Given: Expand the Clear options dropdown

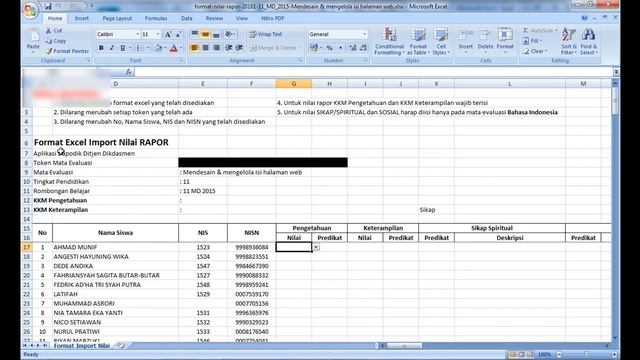Looking at the screenshot, I should point(546,51).
